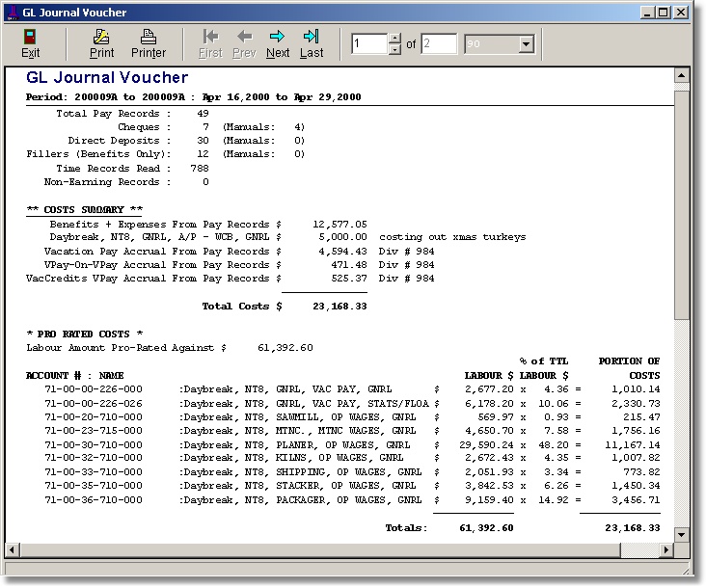Minimize the GL Journal Voucher window

[x=647, y=13]
